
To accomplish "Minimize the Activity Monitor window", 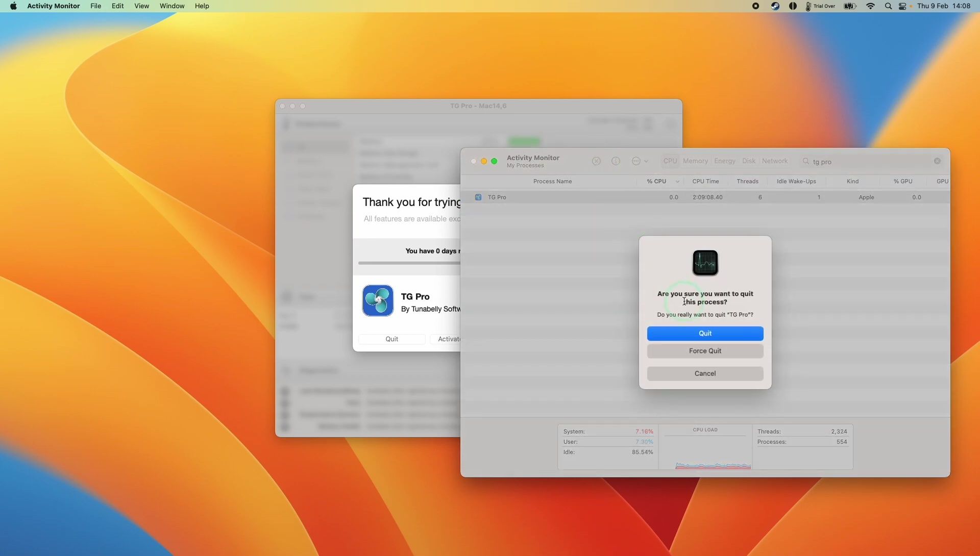I will click(x=484, y=161).
